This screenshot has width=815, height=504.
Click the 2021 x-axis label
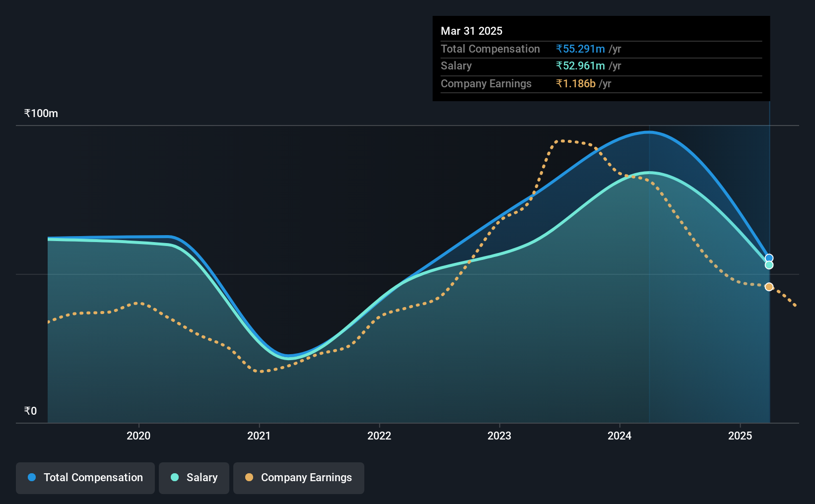(259, 436)
